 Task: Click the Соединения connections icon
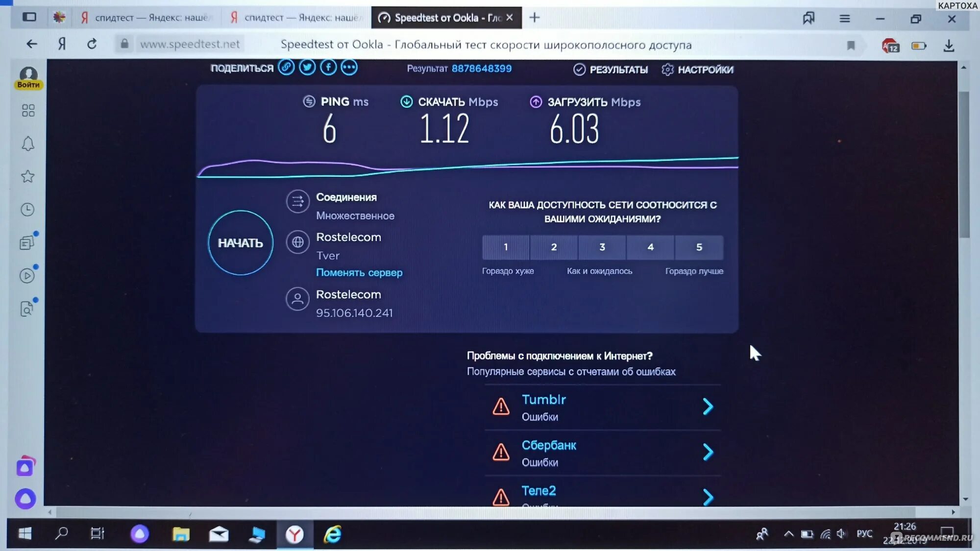297,201
